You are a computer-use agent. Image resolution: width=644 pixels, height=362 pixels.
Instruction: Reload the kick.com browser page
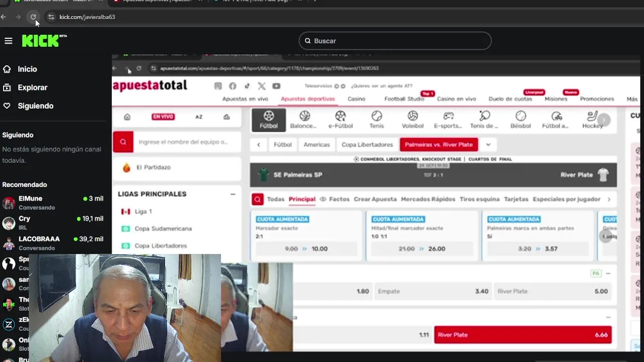(33, 17)
